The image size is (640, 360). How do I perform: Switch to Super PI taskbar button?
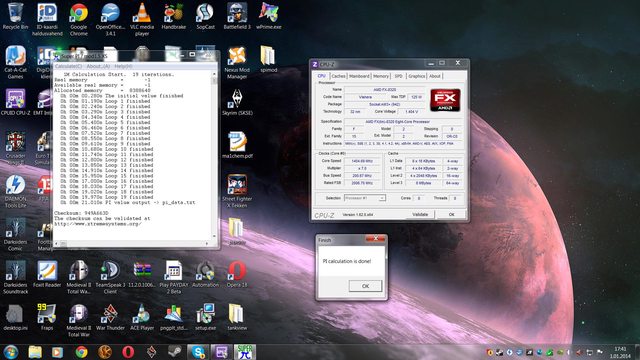point(244,352)
